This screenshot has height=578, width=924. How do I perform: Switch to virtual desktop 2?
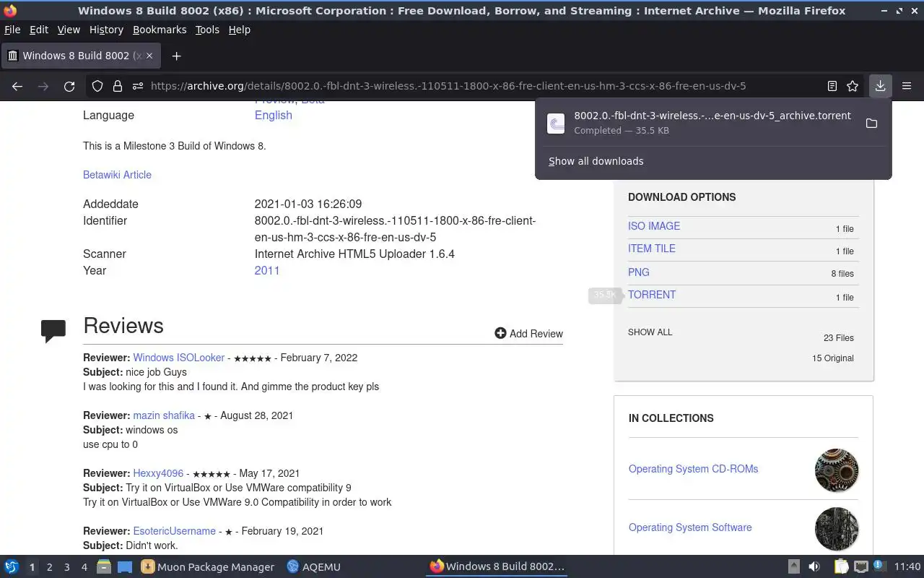49,567
